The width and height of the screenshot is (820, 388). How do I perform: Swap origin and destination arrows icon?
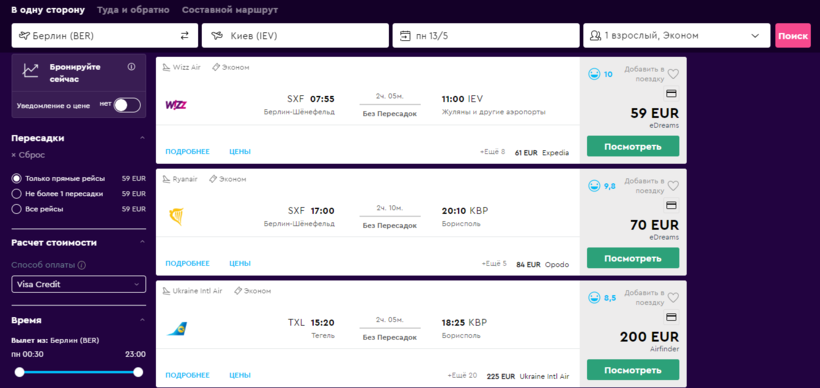pos(184,36)
